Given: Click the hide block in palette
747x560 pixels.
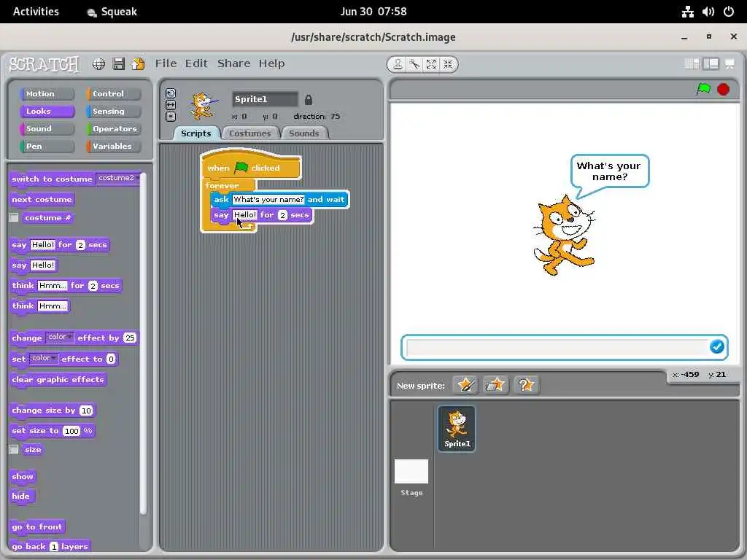Looking at the screenshot, I should point(21,496).
